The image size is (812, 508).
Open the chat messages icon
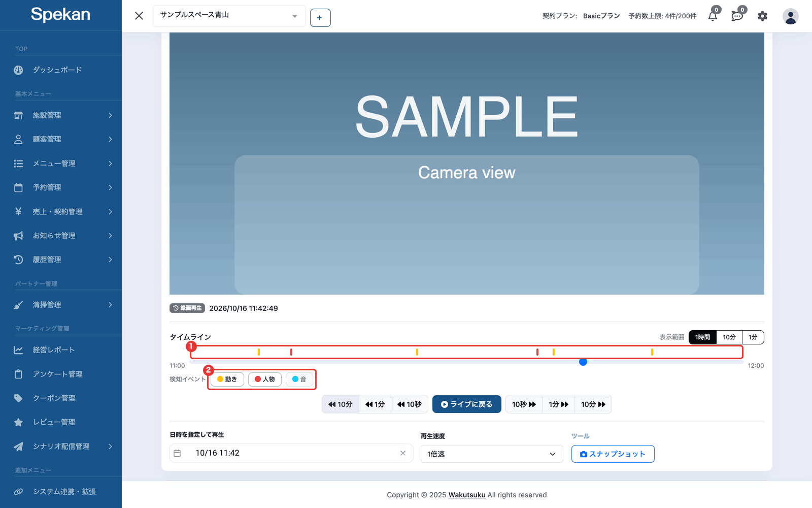click(x=737, y=16)
